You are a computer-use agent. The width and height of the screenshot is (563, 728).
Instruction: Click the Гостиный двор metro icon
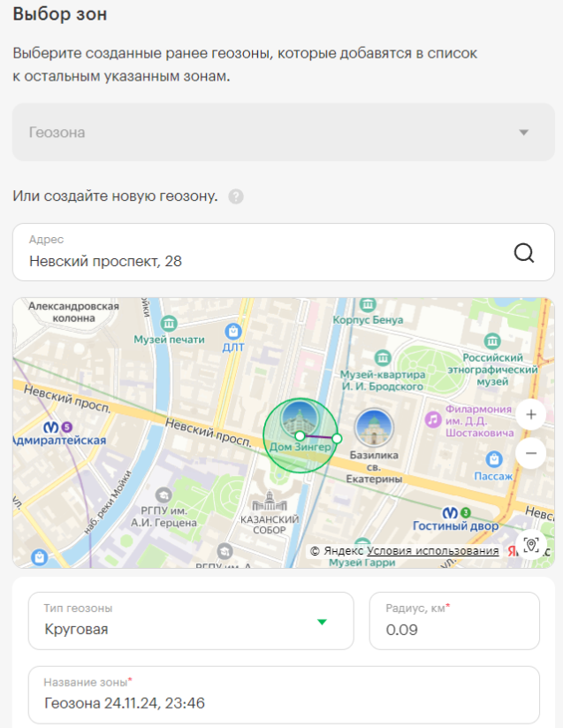pyautogui.click(x=451, y=512)
